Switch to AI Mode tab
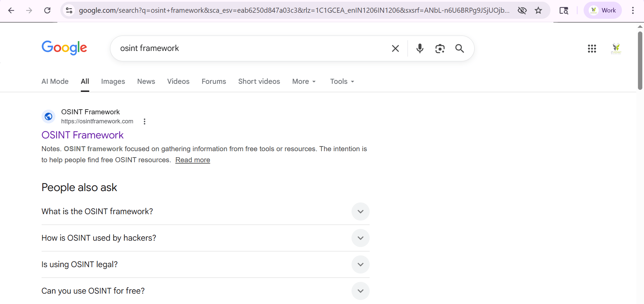Image resolution: width=644 pixels, height=304 pixels. (55, 81)
